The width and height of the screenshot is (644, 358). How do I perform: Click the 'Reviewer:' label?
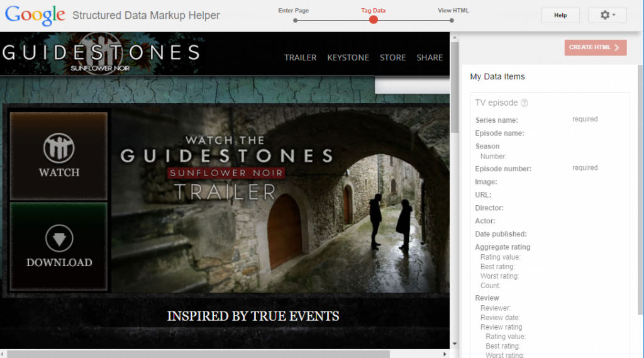[496, 308]
